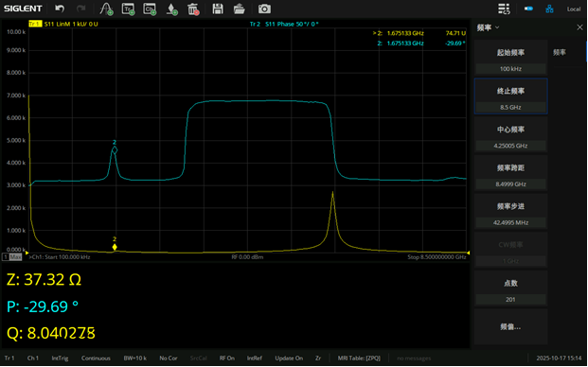Click the channel 1 Max window button
This screenshot has height=367, width=588.
point(12,257)
